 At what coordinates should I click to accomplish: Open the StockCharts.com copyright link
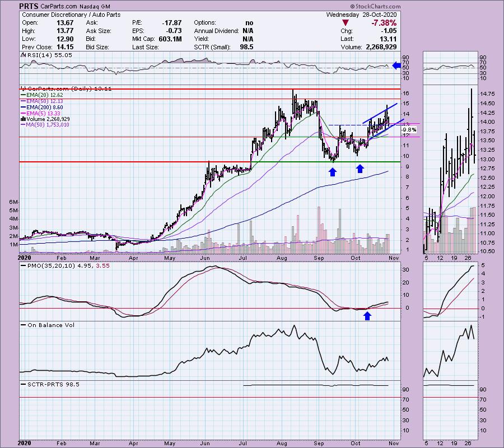pos(375,6)
